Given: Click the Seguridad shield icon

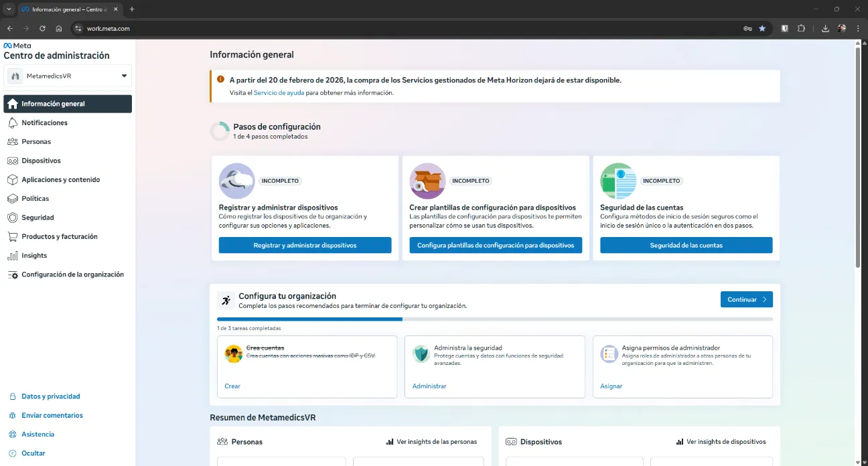Looking at the screenshot, I should pyautogui.click(x=12, y=218).
